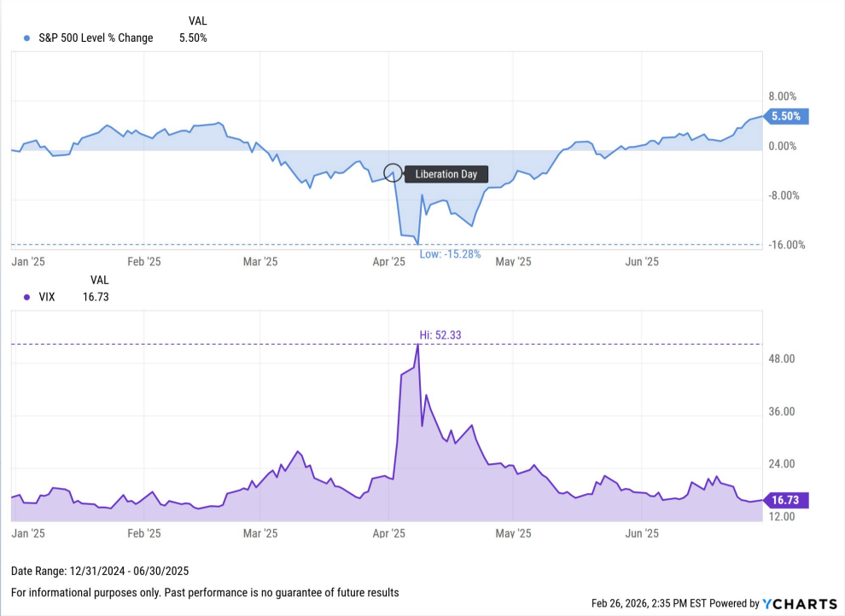This screenshot has width=845, height=616.
Task: Click Mar '25 on the S&P 500 chart axis
Action: click(x=260, y=262)
